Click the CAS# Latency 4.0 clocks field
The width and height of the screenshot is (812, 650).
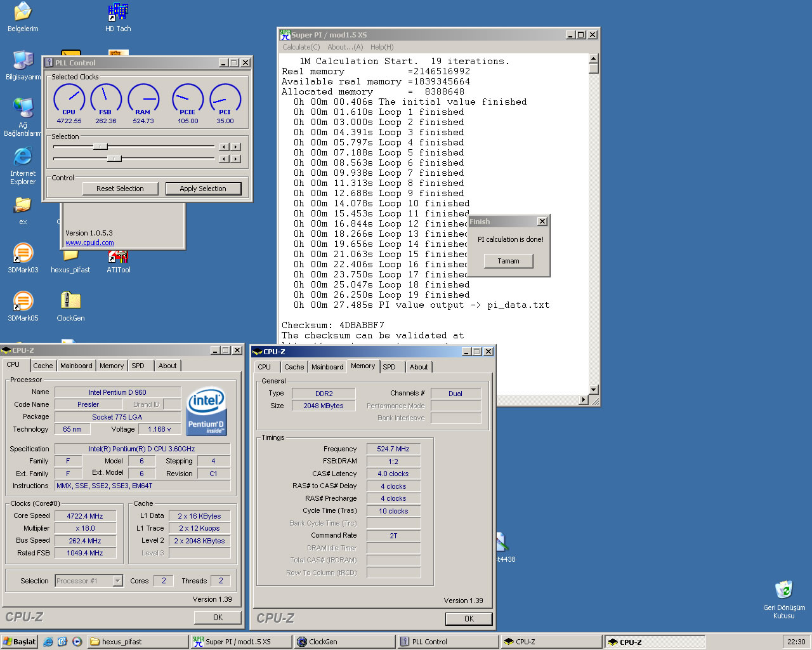(393, 474)
